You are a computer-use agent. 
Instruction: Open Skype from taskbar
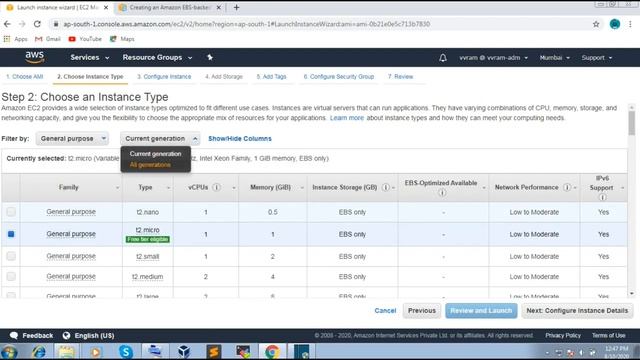(126, 352)
